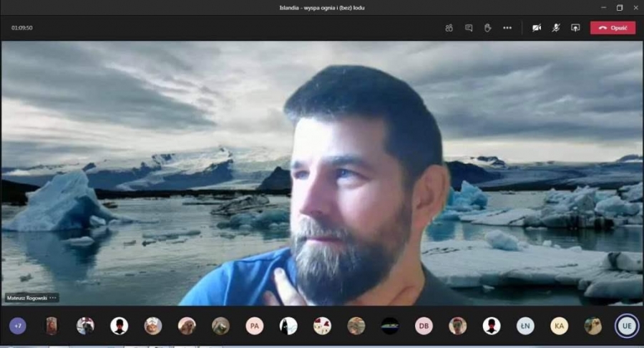Open options dots next to Mateusz Rogowski
644x348 pixels.
click(x=53, y=298)
